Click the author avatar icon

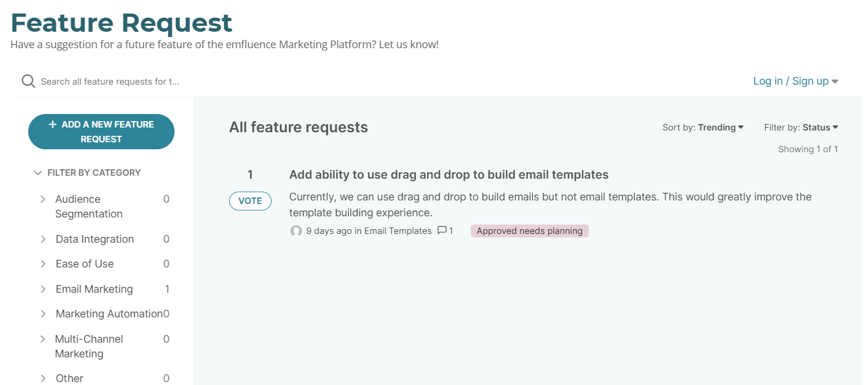point(296,231)
